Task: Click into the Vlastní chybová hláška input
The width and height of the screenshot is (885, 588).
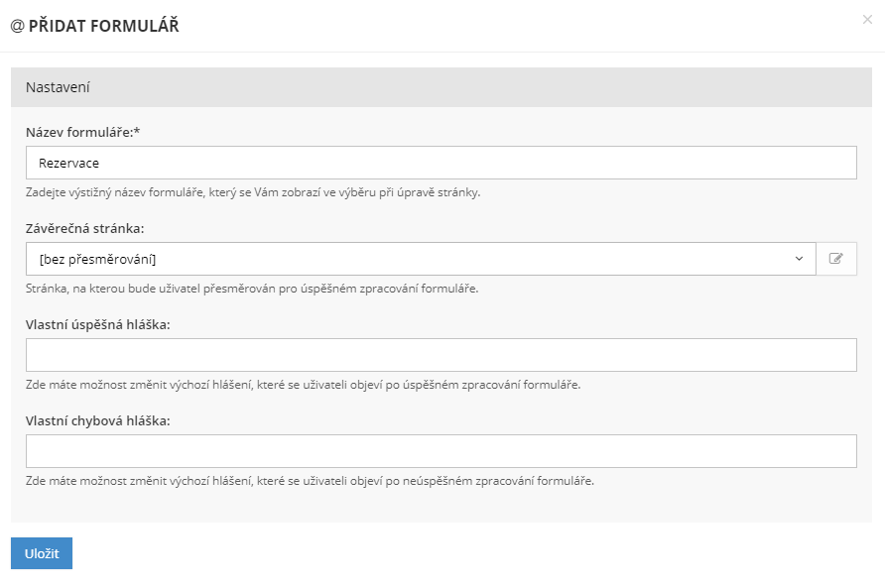Action: coord(441,451)
